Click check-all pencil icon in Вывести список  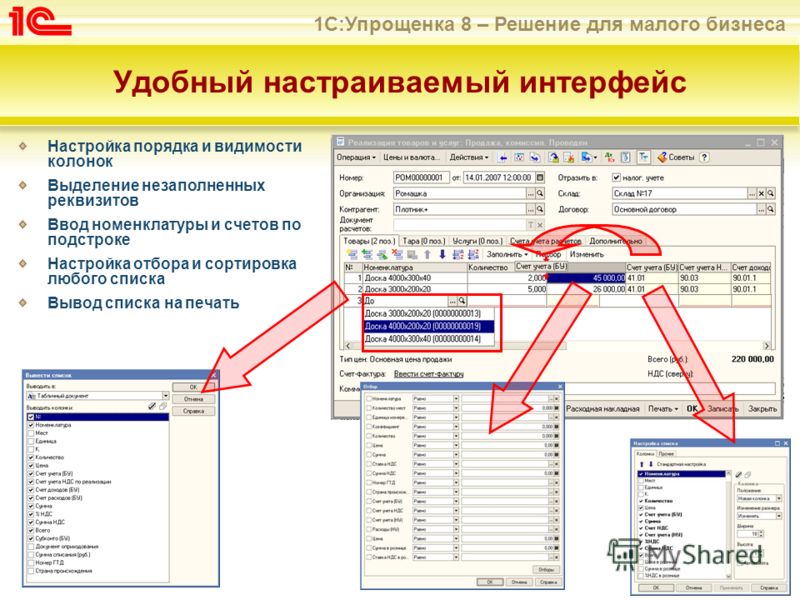click(x=152, y=406)
